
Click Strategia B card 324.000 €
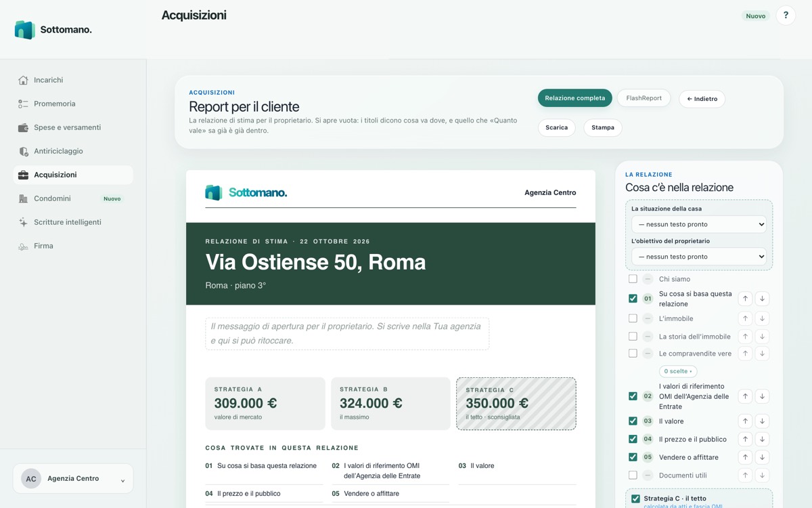pos(390,404)
